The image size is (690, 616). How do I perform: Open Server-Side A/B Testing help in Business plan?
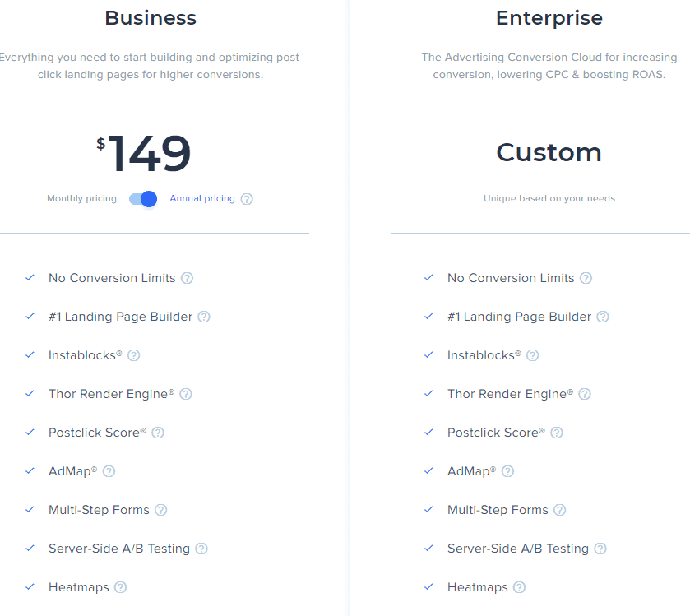click(x=201, y=549)
